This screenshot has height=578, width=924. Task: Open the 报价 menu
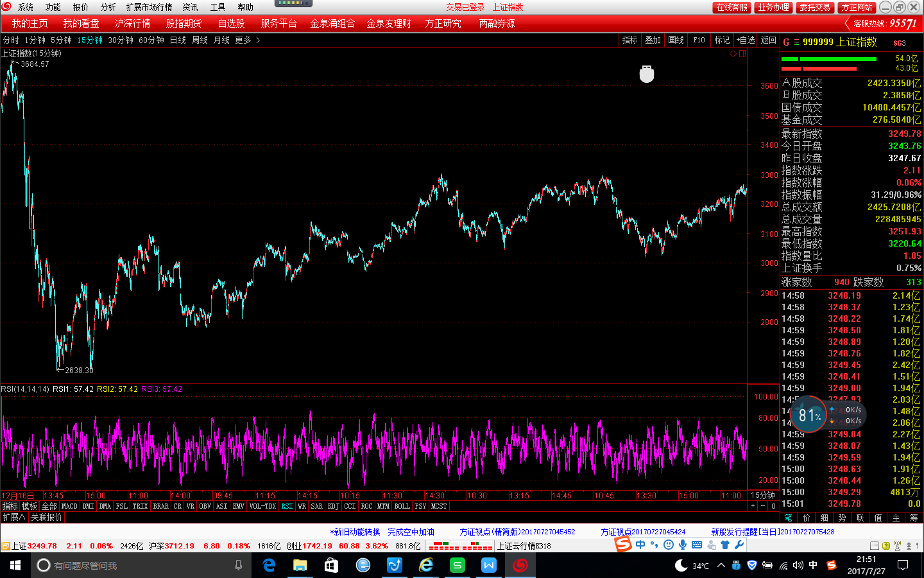tap(81, 7)
